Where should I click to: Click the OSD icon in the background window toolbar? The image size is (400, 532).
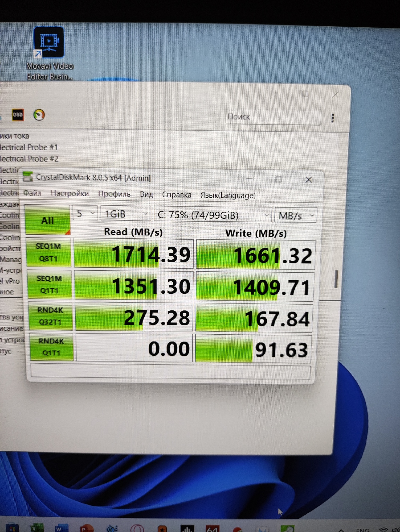[18, 115]
